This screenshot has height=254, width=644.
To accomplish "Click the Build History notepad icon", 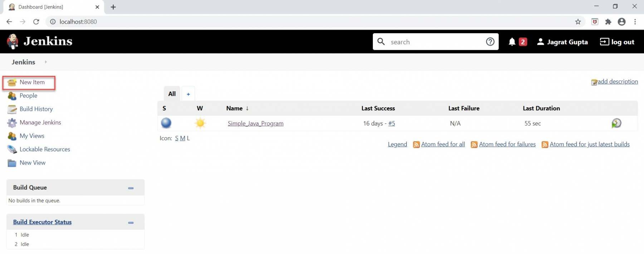I will (12, 109).
